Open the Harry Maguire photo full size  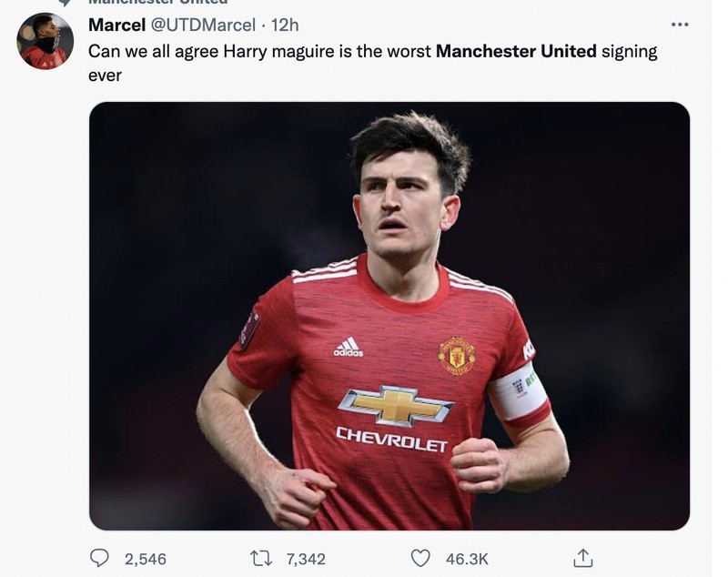391,319
